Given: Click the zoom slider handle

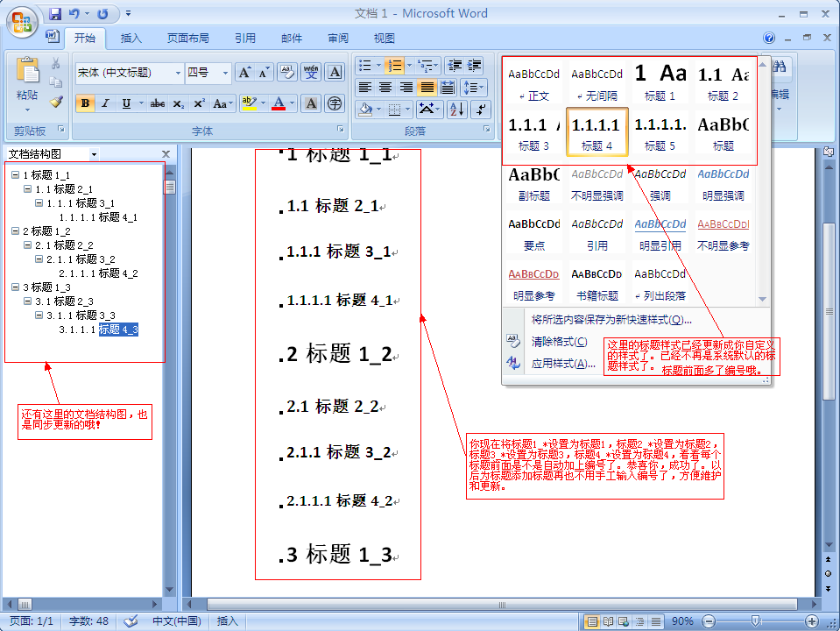Looking at the screenshot, I should (755, 620).
